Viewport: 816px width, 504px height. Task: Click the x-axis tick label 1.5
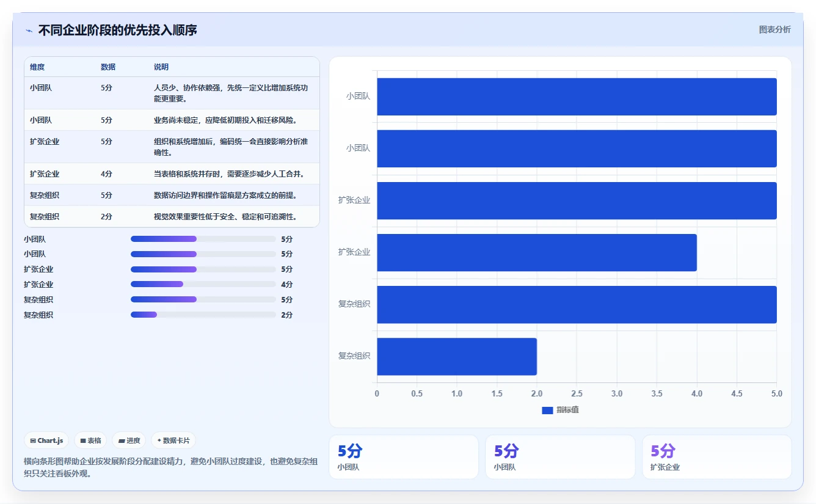tap(497, 393)
